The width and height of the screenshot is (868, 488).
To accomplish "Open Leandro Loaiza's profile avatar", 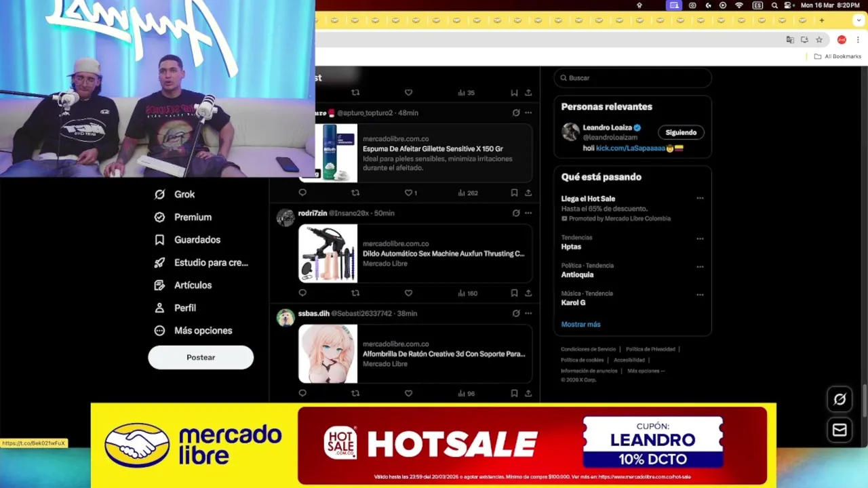I will 570,131.
